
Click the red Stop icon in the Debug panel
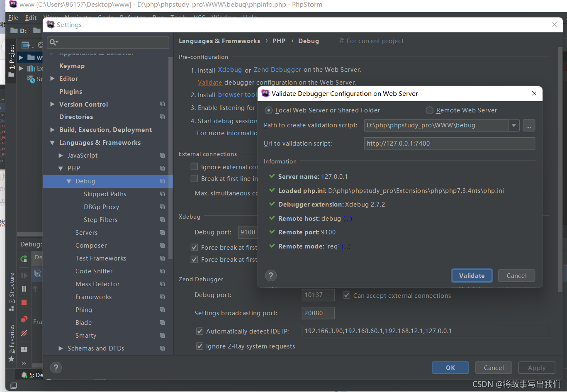click(x=24, y=302)
